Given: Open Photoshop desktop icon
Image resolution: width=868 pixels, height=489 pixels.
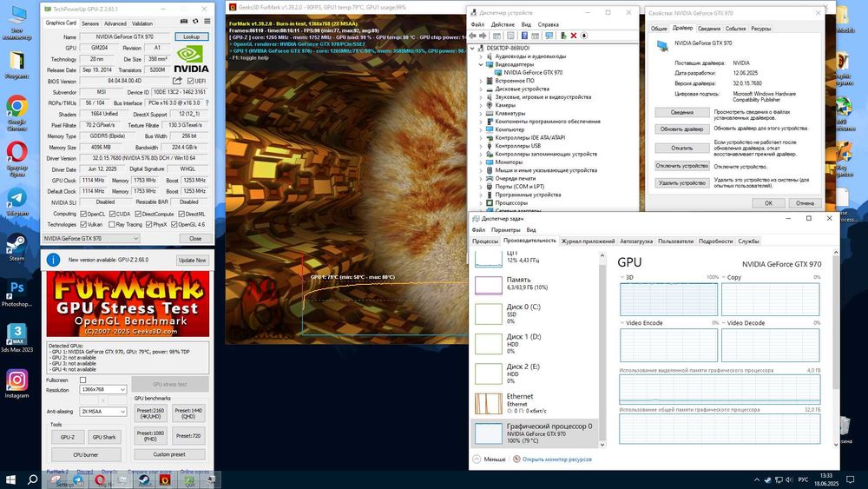Looking at the screenshot, I should (17, 294).
